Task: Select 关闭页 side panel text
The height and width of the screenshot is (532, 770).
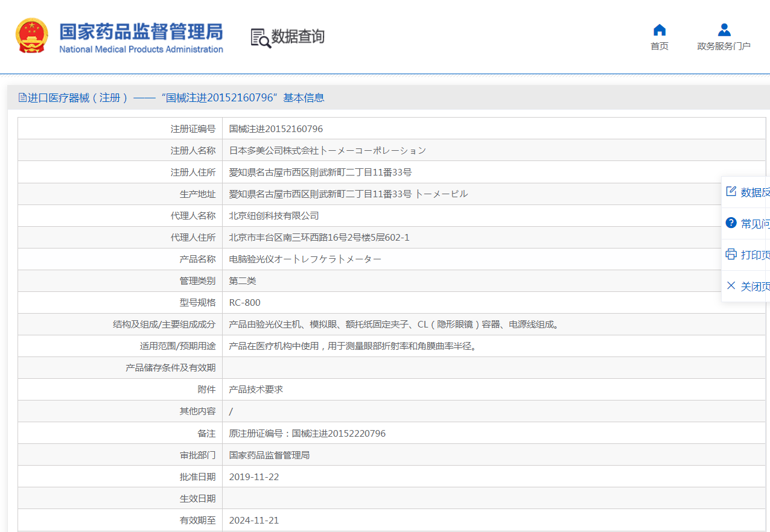Action: coord(756,286)
